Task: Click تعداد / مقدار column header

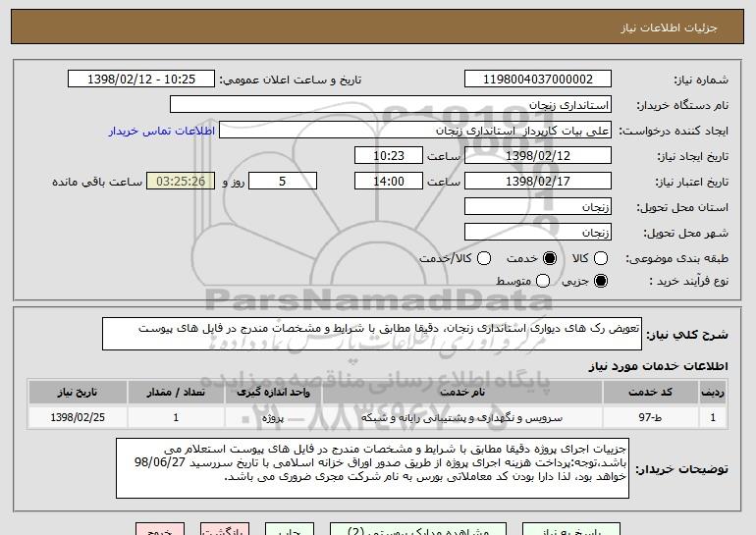Action: (176, 393)
